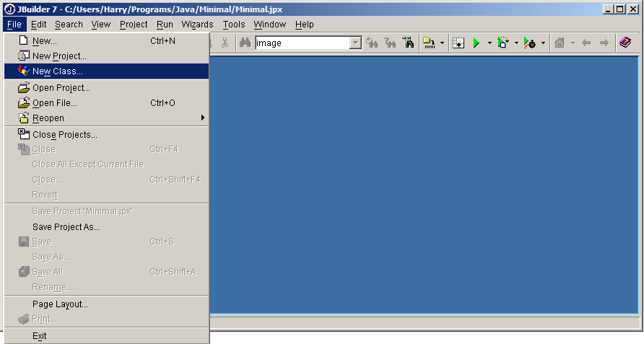Screen dimensions: 644x344
Task: Click the purple Help book icon
Action: 625,43
